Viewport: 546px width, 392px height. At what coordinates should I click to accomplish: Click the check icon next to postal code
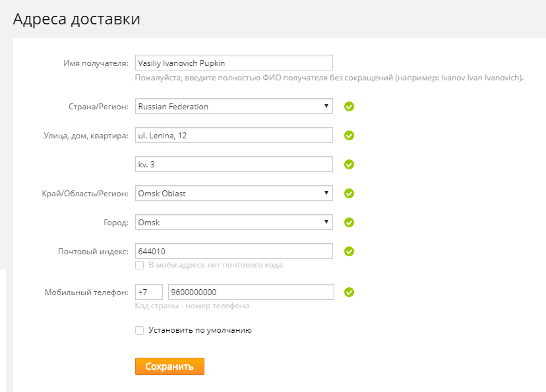click(349, 251)
